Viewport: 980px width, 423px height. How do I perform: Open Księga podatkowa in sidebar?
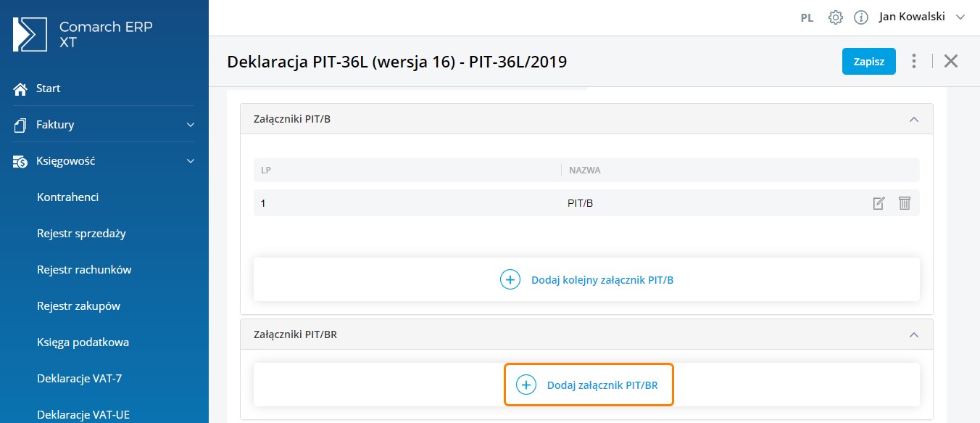click(83, 342)
